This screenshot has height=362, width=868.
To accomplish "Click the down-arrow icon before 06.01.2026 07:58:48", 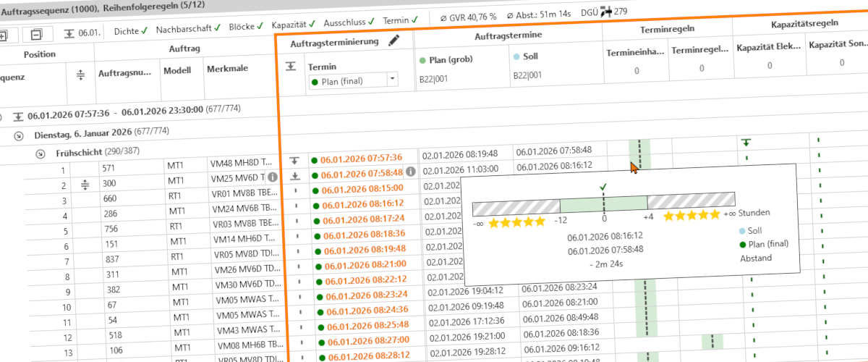I will [x=294, y=176].
